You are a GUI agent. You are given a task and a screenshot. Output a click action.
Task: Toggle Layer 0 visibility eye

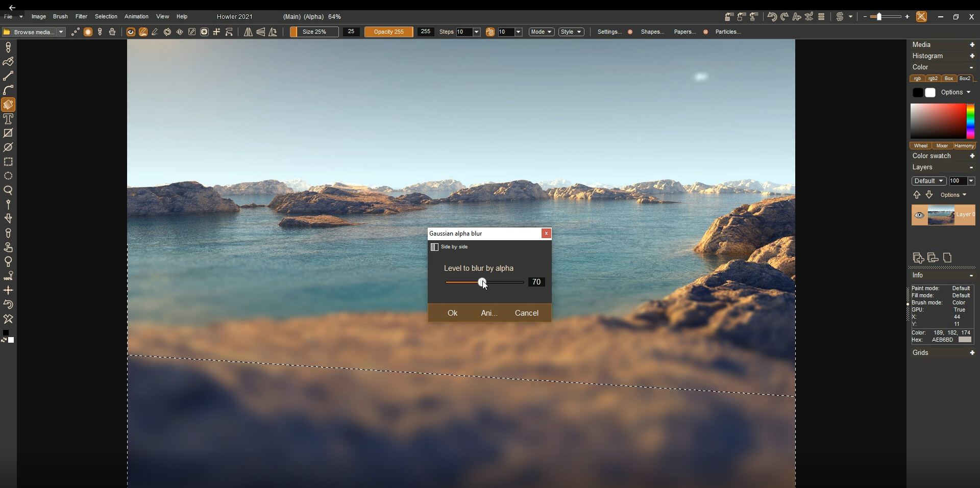coord(919,215)
